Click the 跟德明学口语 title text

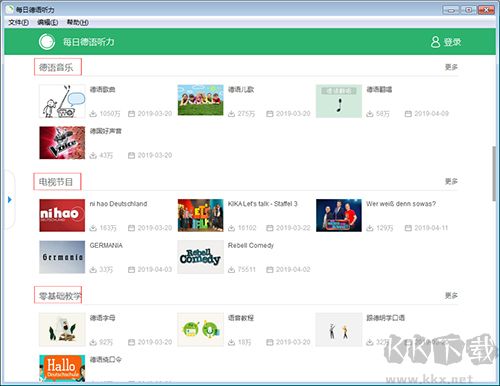click(386, 318)
